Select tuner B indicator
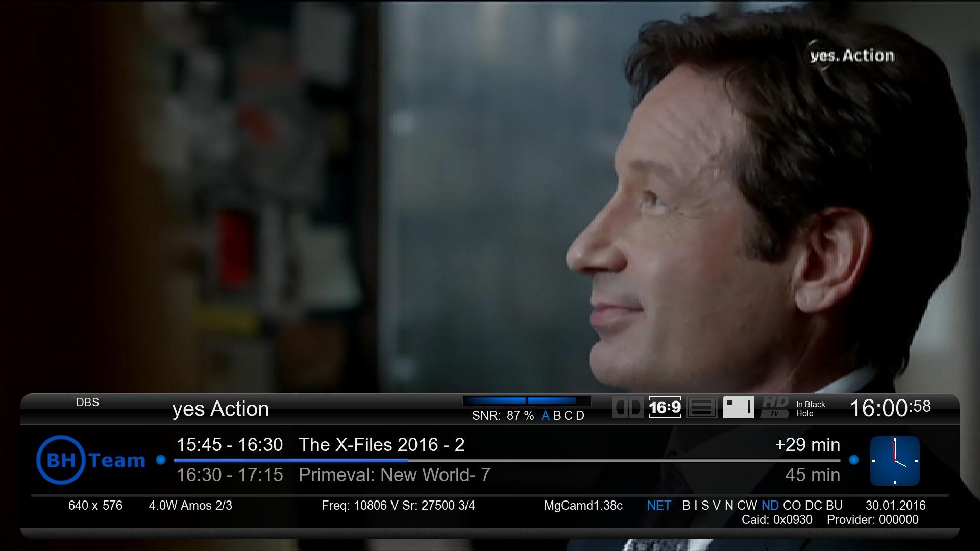The height and width of the screenshot is (551, 980). tap(557, 416)
